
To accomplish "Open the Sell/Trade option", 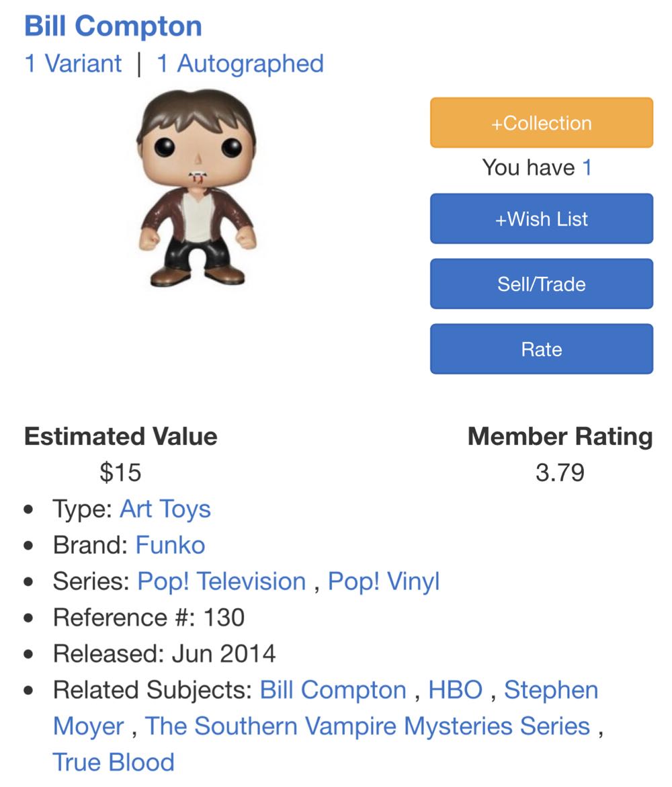I will pos(541,284).
